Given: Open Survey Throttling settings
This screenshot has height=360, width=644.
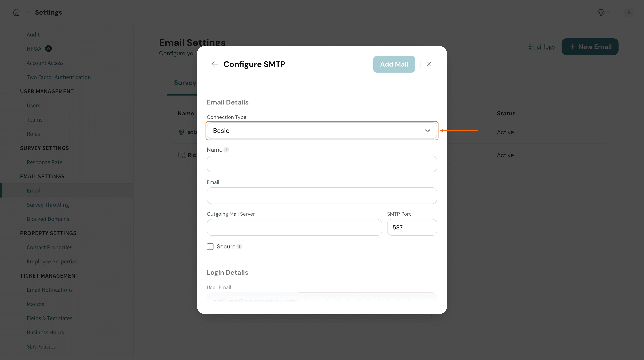Looking at the screenshot, I should click(48, 205).
